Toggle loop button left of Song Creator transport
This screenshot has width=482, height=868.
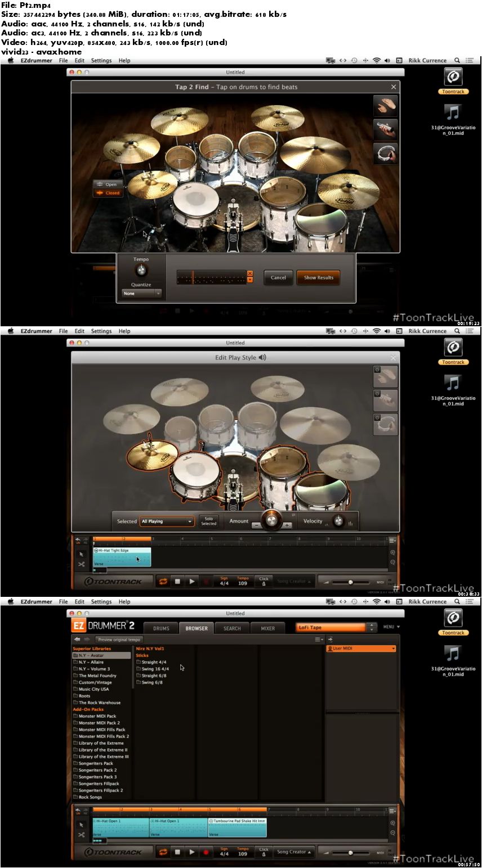[x=163, y=852]
